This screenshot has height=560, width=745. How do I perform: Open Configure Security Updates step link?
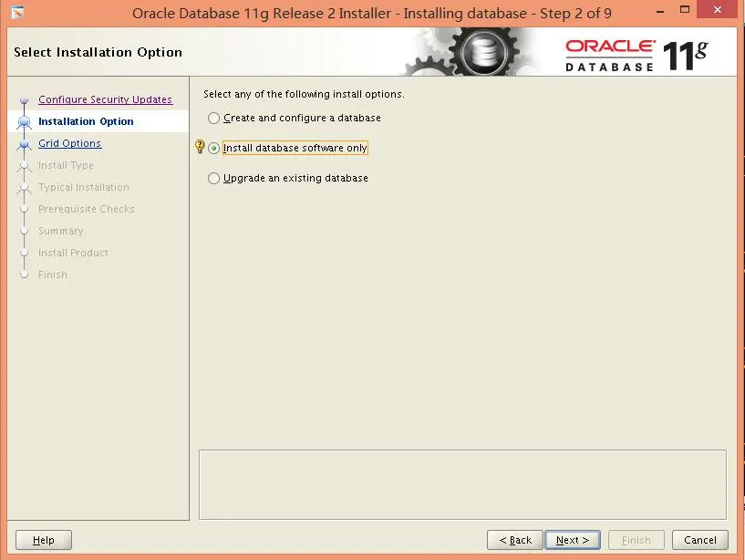coord(106,99)
